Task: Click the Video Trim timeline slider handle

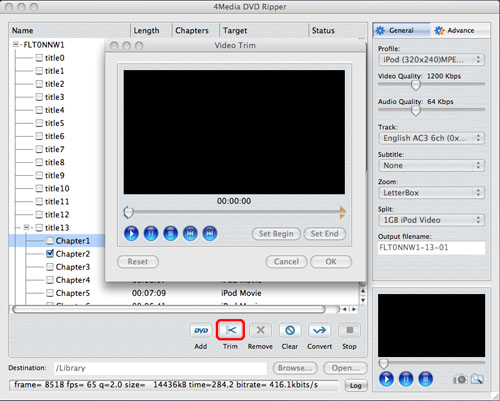Action: pyautogui.click(x=128, y=212)
